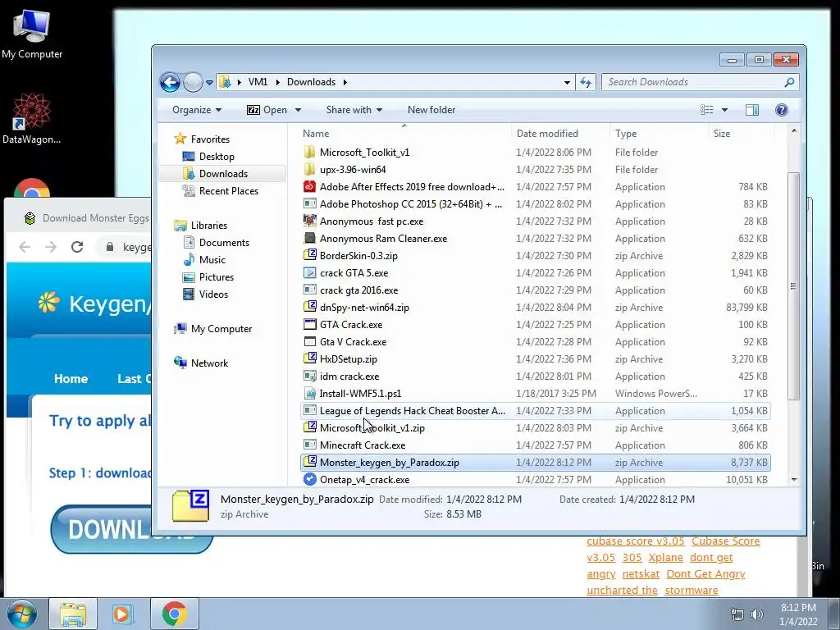Screen dimensions: 840x630
Task: Select Gta V Crack.exe file name
Action: [353, 342]
